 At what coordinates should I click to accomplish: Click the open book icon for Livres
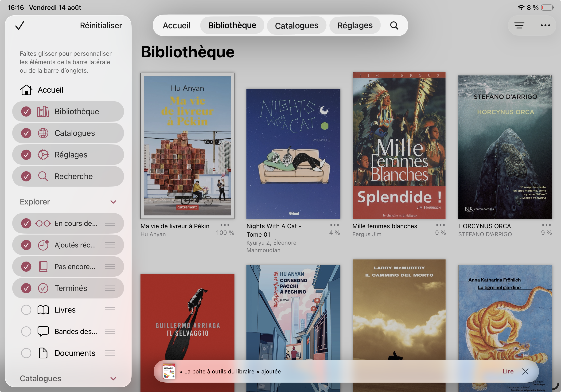point(43,310)
